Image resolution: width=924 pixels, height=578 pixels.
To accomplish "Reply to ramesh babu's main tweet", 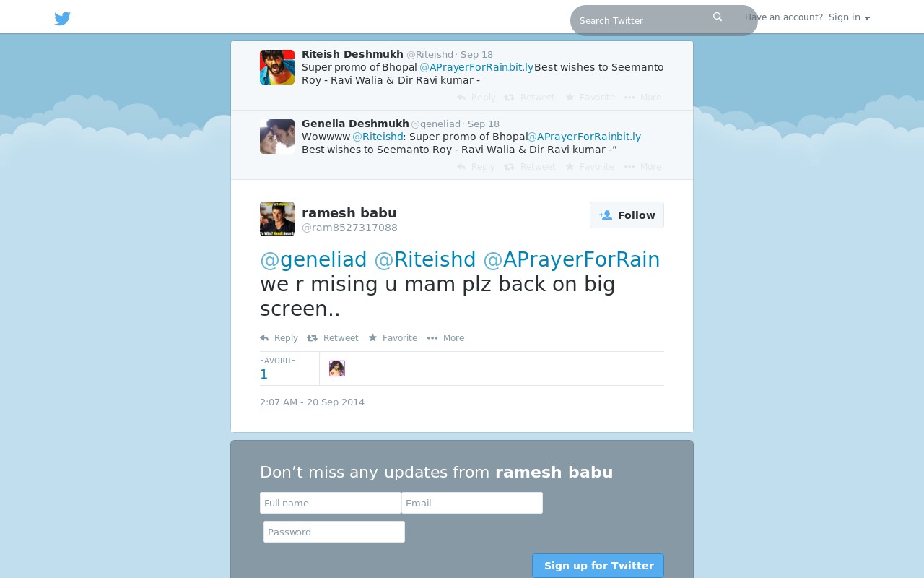I will tap(279, 338).
